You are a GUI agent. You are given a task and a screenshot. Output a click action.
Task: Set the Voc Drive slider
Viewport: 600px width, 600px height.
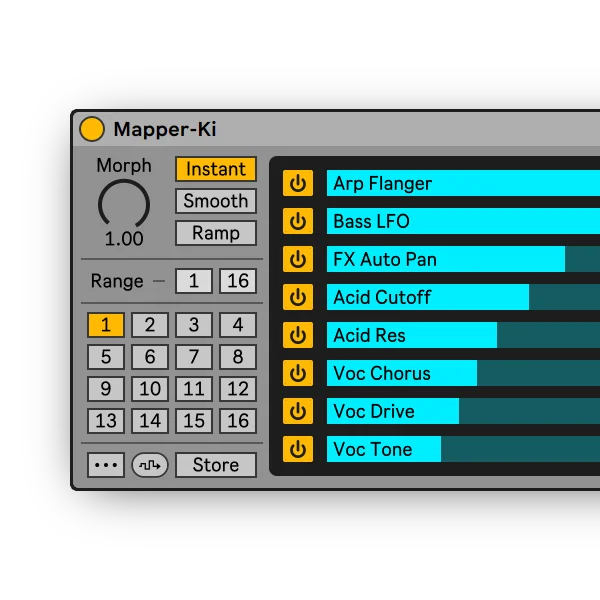(x=463, y=411)
